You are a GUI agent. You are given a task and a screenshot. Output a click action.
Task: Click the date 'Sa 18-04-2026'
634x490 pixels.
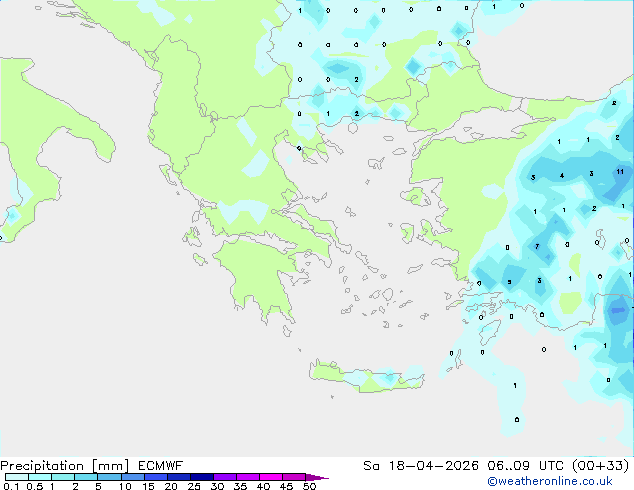click(x=421, y=466)
